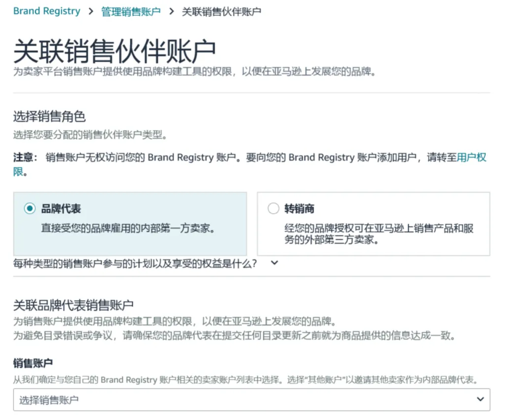Screen dimensions: 531x420
Task: Click the Brand Registry breadcrumb link
Action: click(47, 11)
